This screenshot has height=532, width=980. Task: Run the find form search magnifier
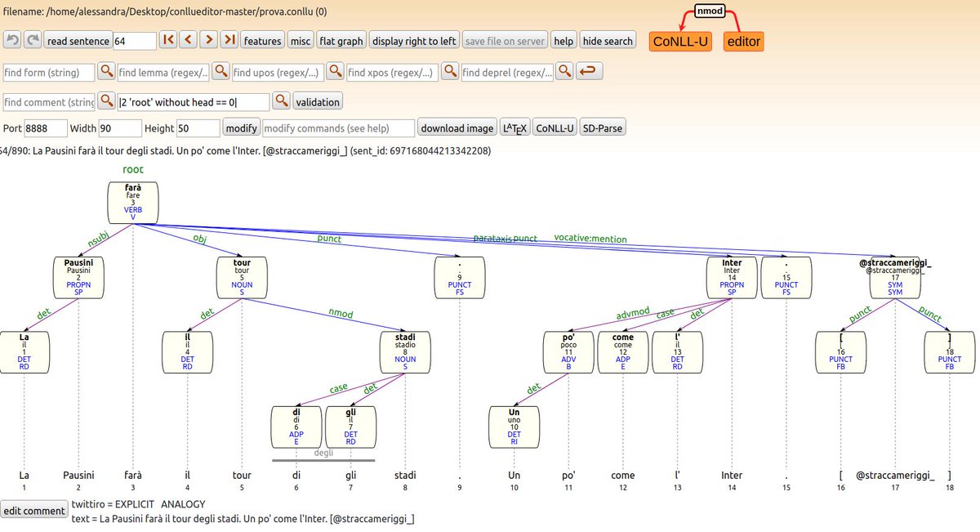point(106,71)
